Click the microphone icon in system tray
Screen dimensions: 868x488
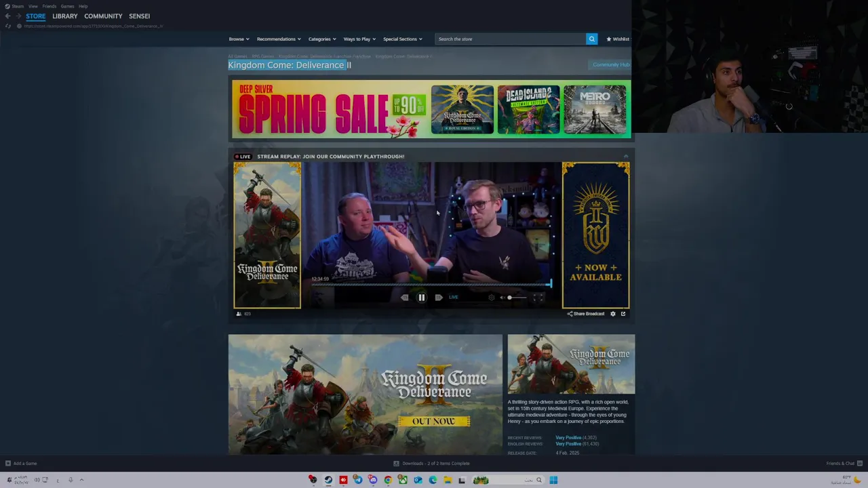pos(70,480)
